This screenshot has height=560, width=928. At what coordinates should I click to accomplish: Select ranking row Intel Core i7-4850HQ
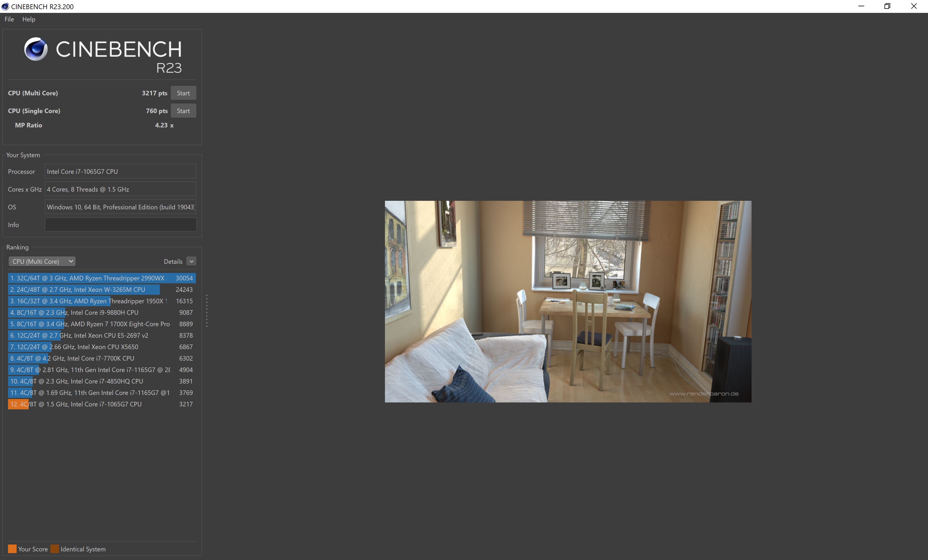pos(102,381)
